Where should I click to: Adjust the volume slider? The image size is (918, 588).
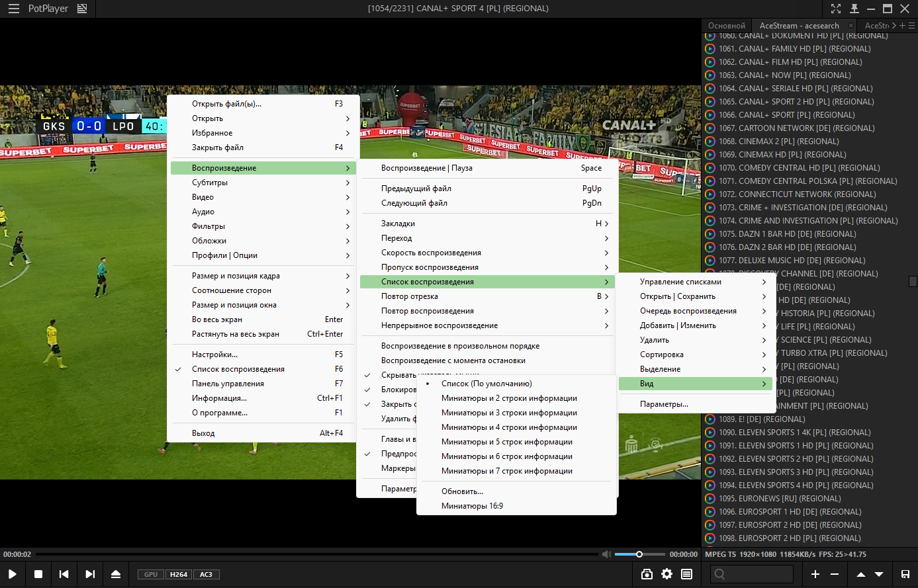pos(639,554)
